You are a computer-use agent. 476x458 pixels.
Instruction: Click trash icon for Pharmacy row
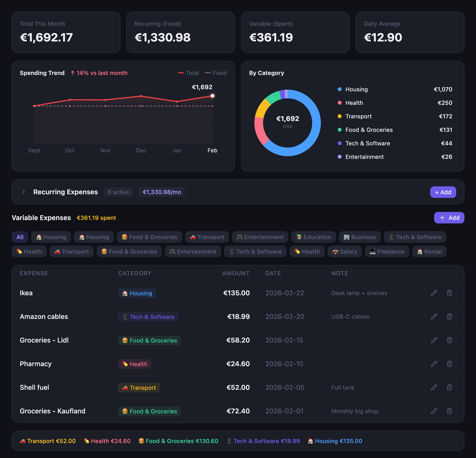pos(449,364)
